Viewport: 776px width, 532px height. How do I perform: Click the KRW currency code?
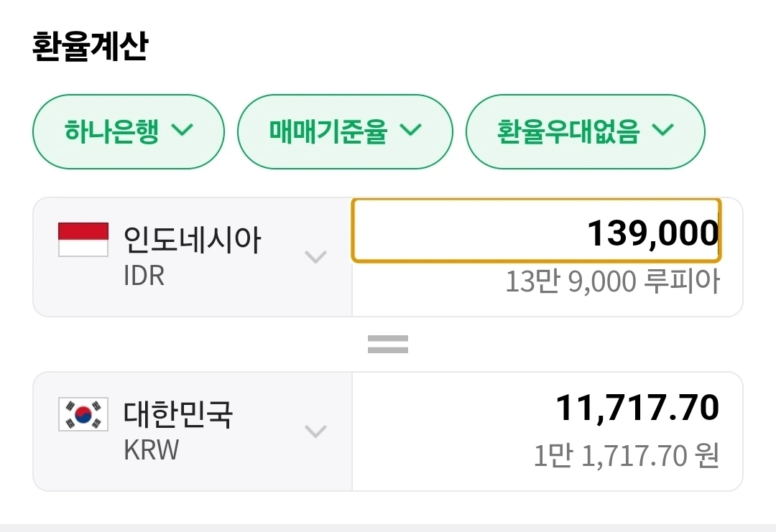pyautogui.click(x=151, y=450)
